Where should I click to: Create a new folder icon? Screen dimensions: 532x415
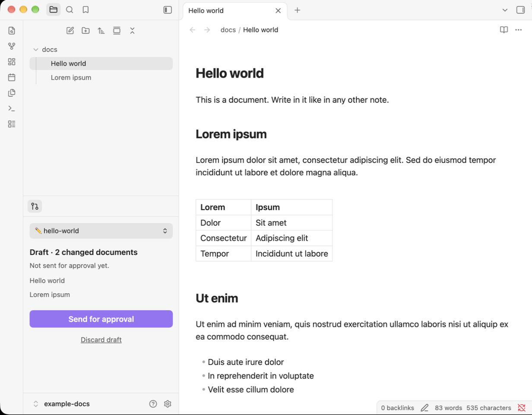click(85, 31)
